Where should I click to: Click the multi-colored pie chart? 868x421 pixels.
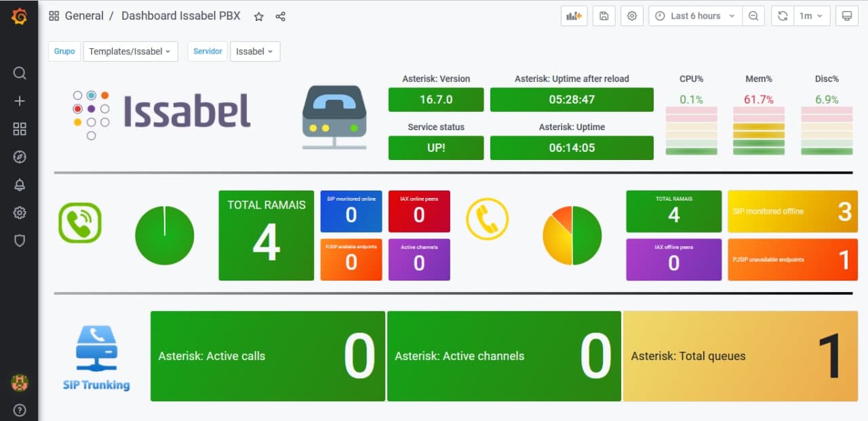click(572, 235)
